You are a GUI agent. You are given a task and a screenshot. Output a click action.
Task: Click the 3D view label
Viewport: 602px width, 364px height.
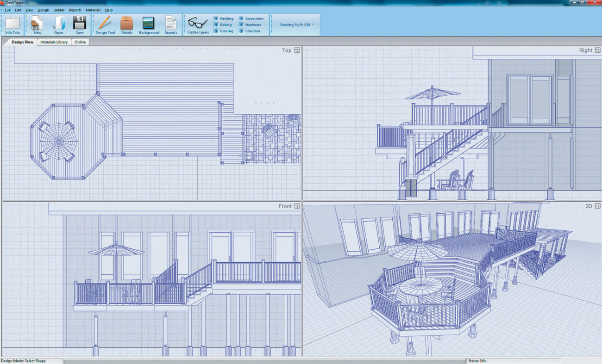pyautogui.click(x=589, y=206)
